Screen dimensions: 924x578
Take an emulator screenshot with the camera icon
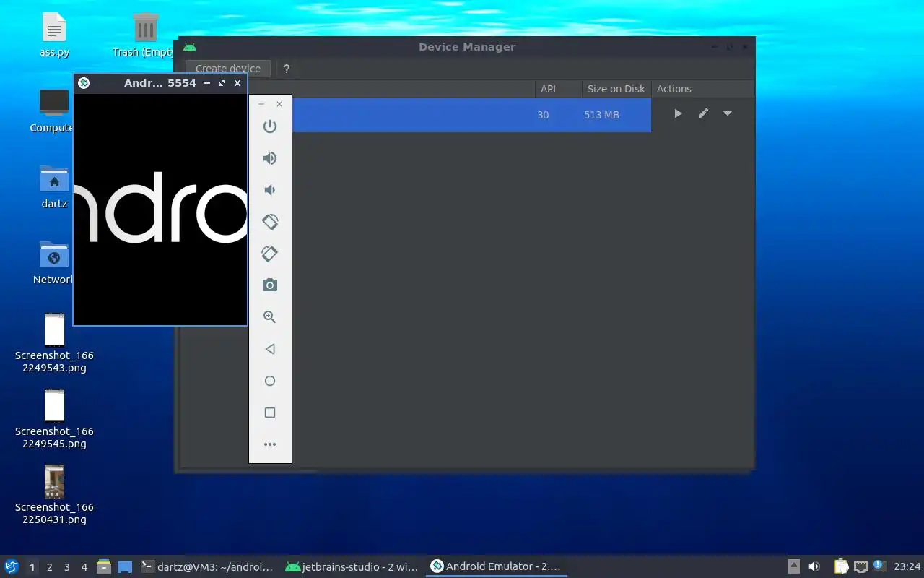click(x=270, y=285)
